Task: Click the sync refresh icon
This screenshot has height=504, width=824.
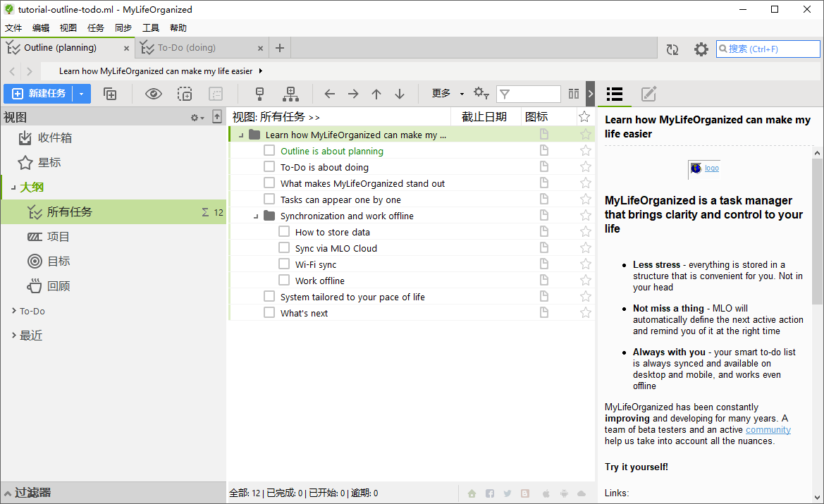Action: [x=672, y=49]
